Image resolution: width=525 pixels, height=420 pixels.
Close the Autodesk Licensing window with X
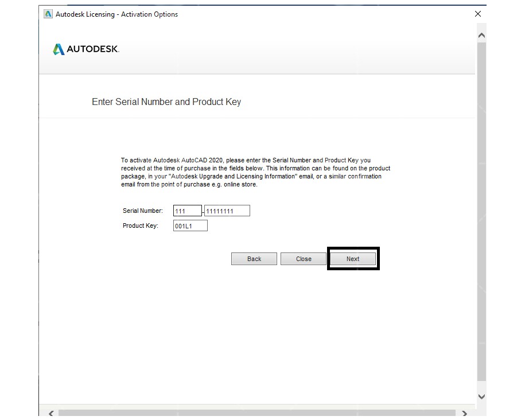point(478,14)
